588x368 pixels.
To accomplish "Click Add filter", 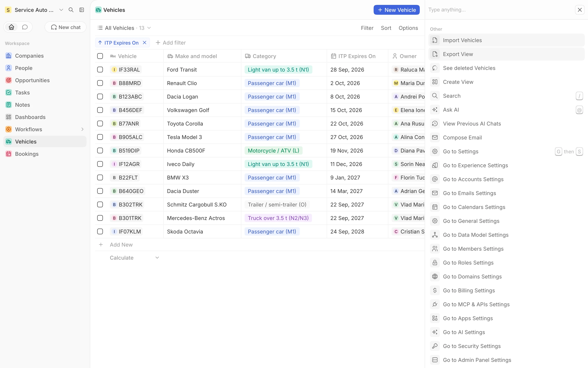I will [170, 43].
